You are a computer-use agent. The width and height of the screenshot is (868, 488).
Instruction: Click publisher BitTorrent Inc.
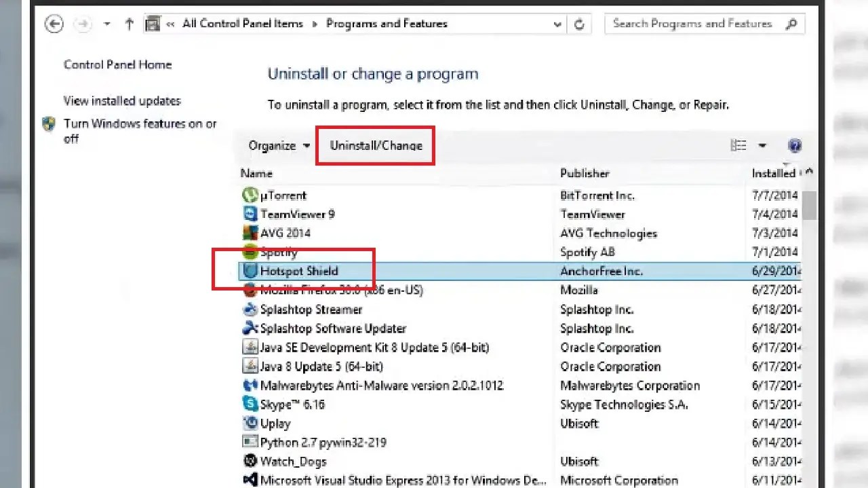pyautogui.click(x=597, y=195)
